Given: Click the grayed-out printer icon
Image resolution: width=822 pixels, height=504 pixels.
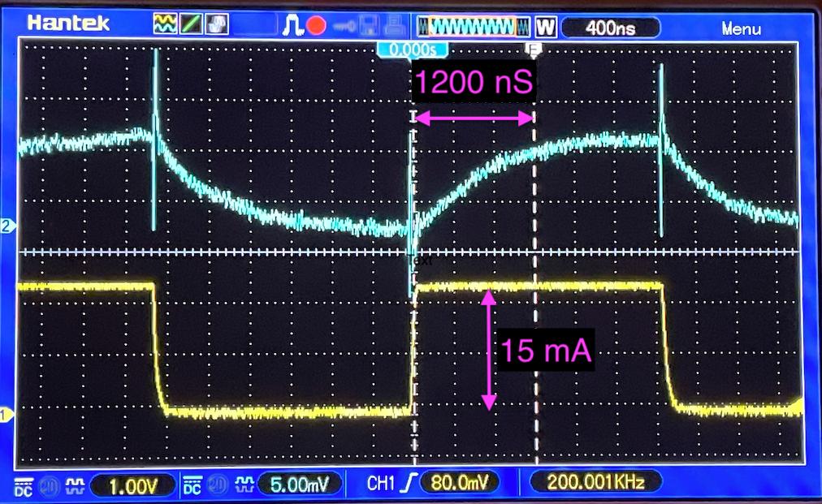Looking at the screenshot, I should (x=396, y=27).
